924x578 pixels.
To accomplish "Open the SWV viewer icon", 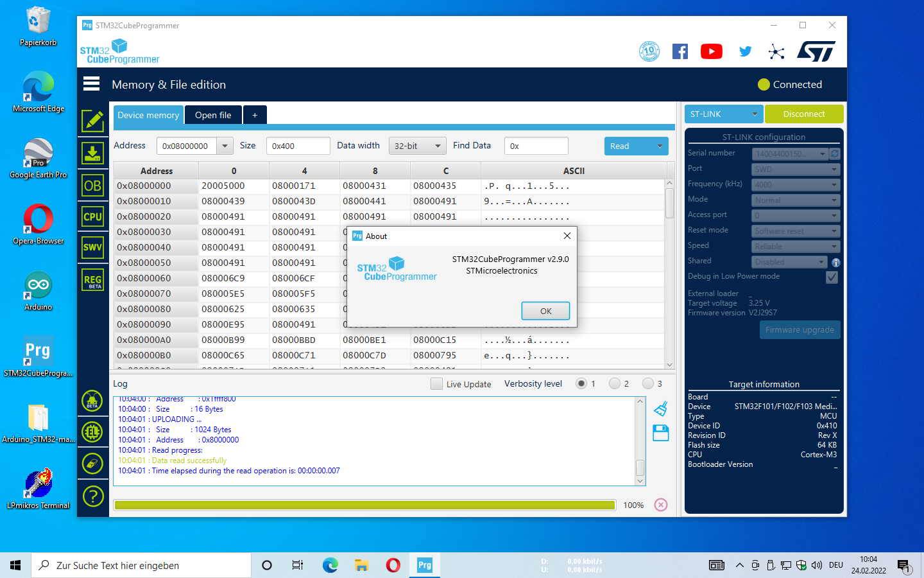I will tap(93, 247).
